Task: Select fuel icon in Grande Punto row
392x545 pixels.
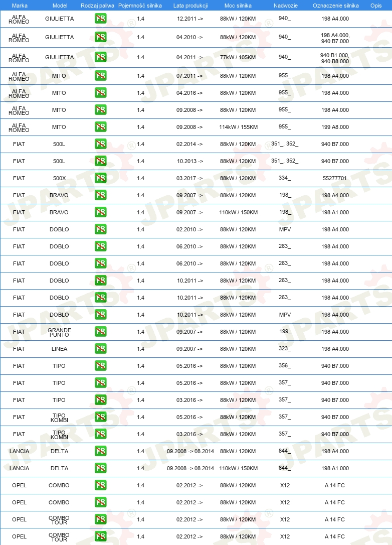Action: click(x=100, y=331)
